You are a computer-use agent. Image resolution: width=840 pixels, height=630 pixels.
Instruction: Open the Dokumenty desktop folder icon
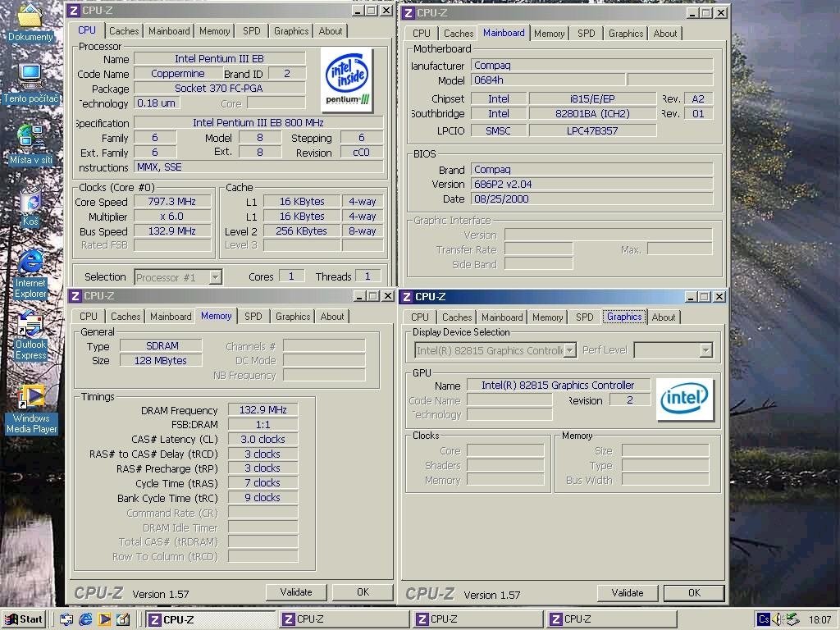(x=30, y=23)
